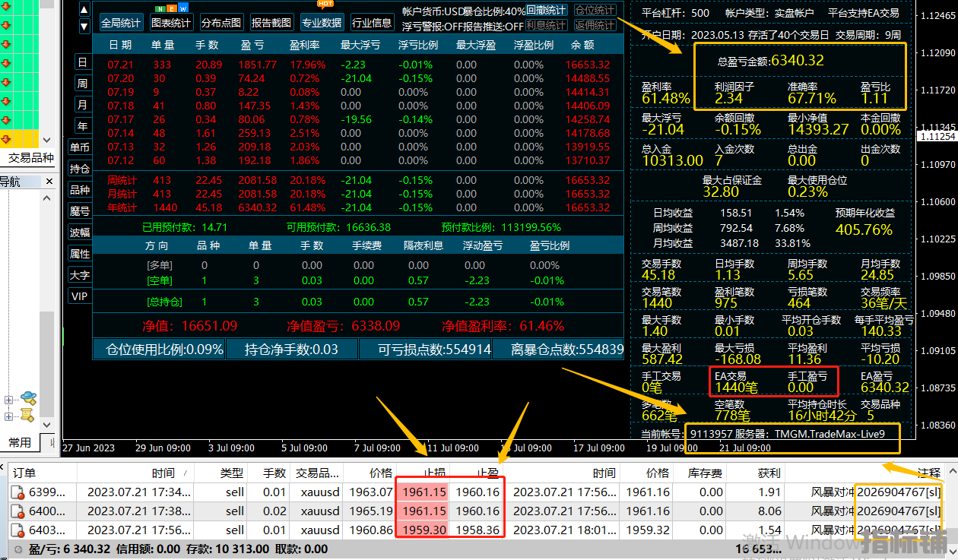Select the 常用 navigator tab
This screenshot has width=958, height=560.
[20, 443]
